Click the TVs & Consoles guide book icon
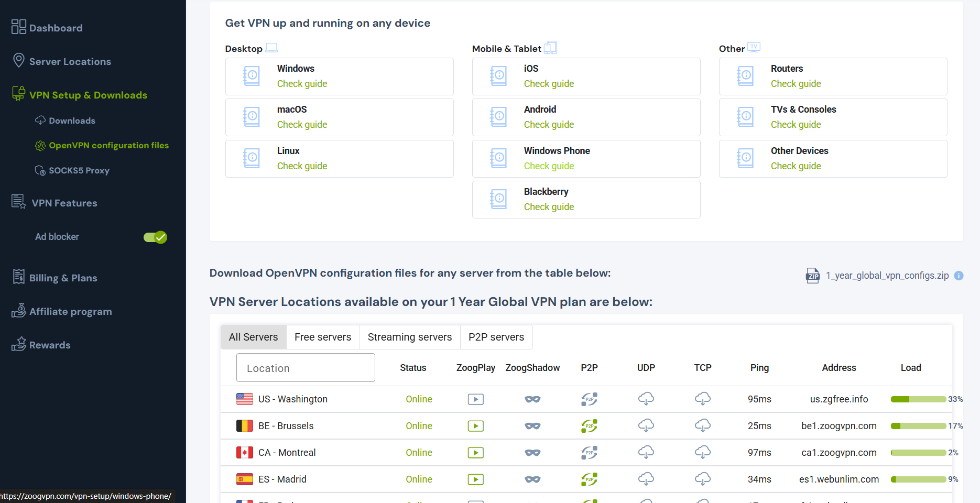The height and width of the screenshot is (503, 980). (x=745, y=117)
